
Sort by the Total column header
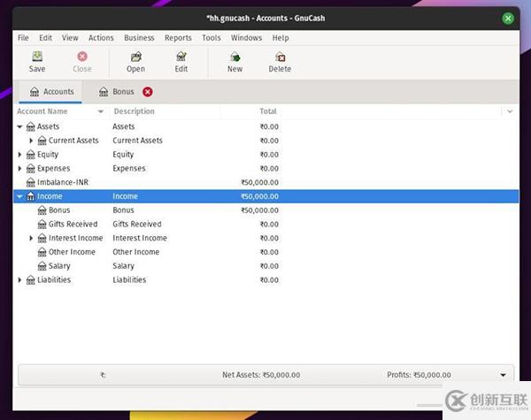267,111
